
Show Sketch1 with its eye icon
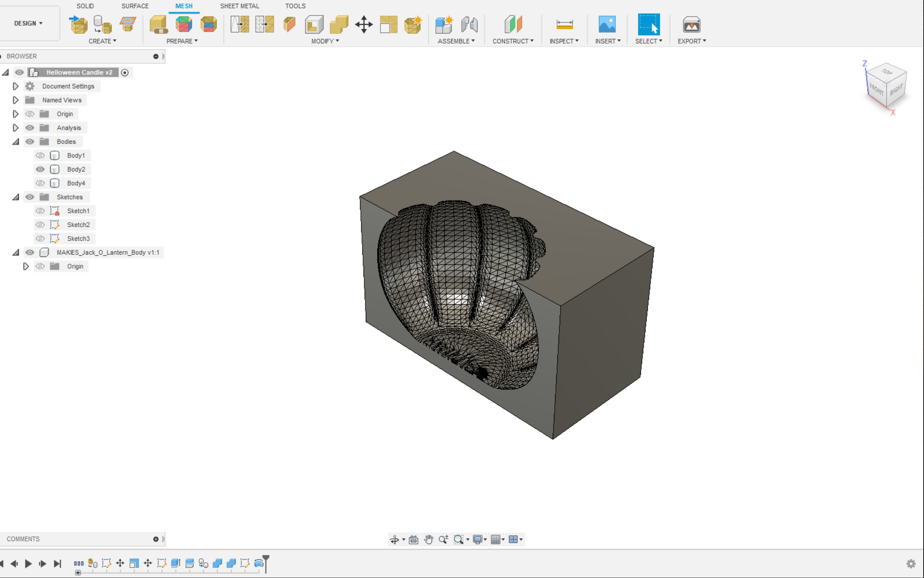[x=40, y=211]
